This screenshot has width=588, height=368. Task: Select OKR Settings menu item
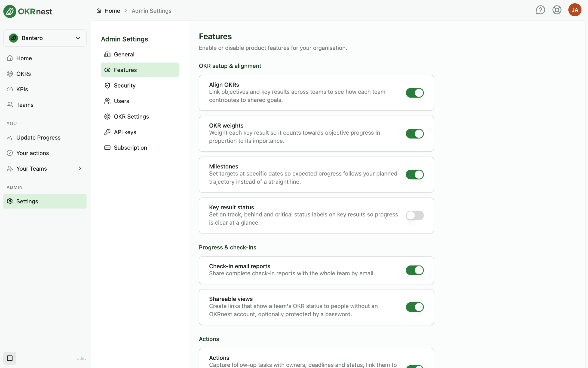click(x=140, y=117)
